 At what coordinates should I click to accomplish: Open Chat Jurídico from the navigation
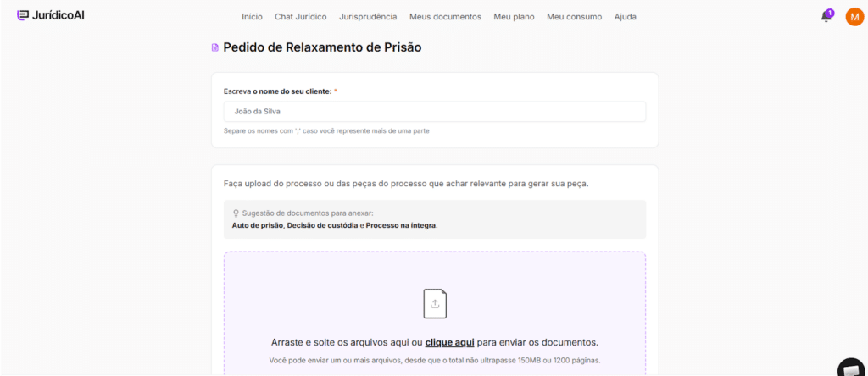[300, 17]
